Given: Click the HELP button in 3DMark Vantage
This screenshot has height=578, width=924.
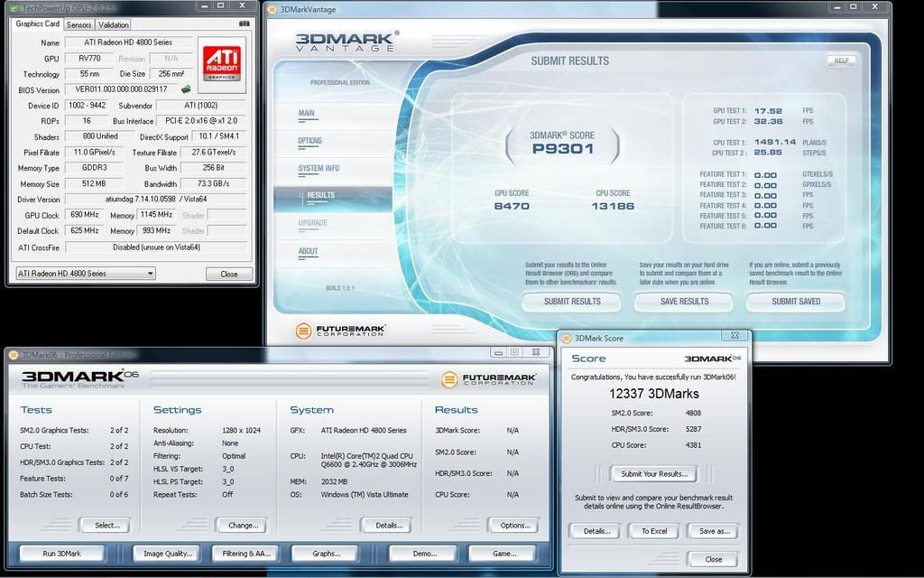Looking at the screenshot, I should (842, 61).
